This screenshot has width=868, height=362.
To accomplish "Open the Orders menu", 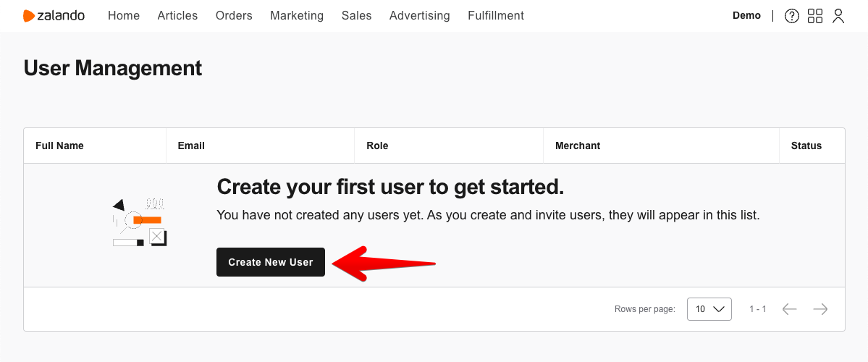I will [x=234, y=16].
